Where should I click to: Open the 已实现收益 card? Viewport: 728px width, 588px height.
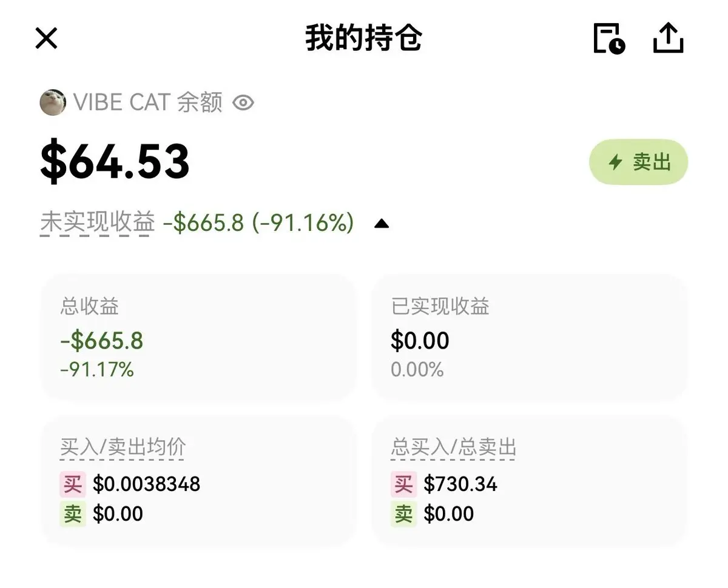(529, 337)
